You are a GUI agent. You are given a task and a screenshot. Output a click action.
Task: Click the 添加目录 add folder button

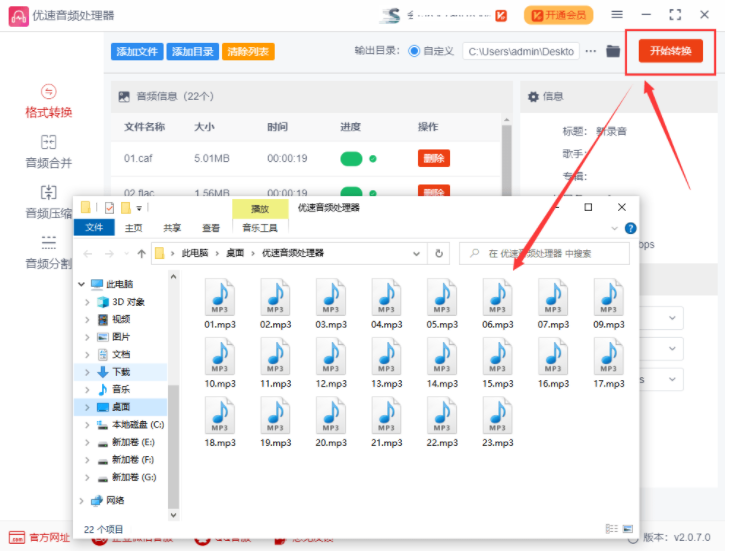193,51
